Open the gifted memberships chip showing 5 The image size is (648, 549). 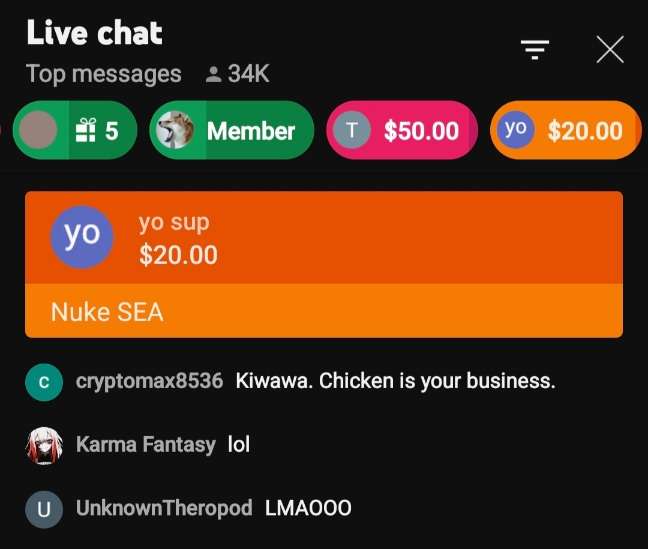pyautogui.click(x=75, y=130)
